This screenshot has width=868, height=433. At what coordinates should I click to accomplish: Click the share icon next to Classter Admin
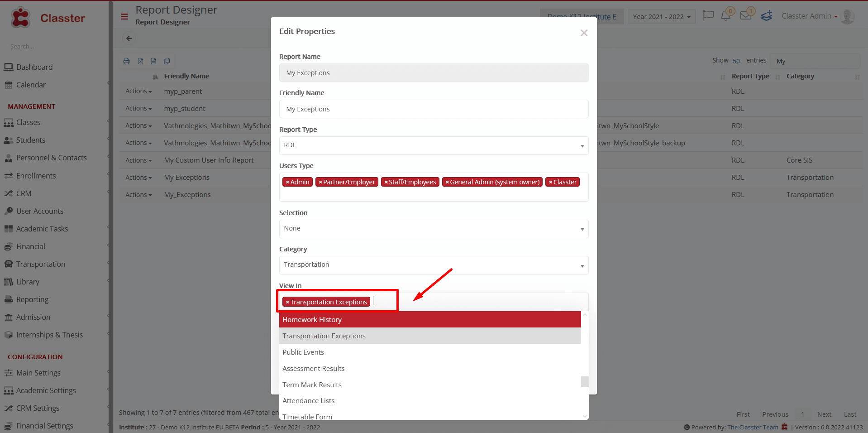[767, 16]
